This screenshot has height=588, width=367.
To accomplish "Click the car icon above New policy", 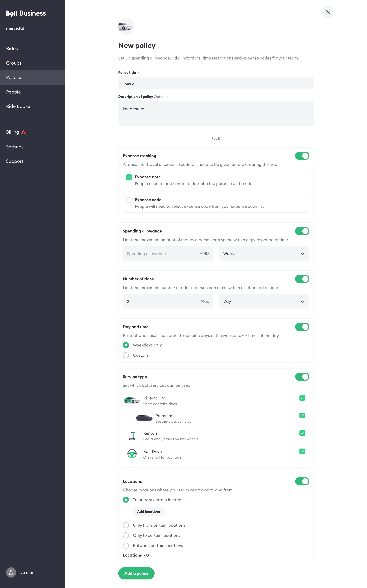I will point(126,26).
